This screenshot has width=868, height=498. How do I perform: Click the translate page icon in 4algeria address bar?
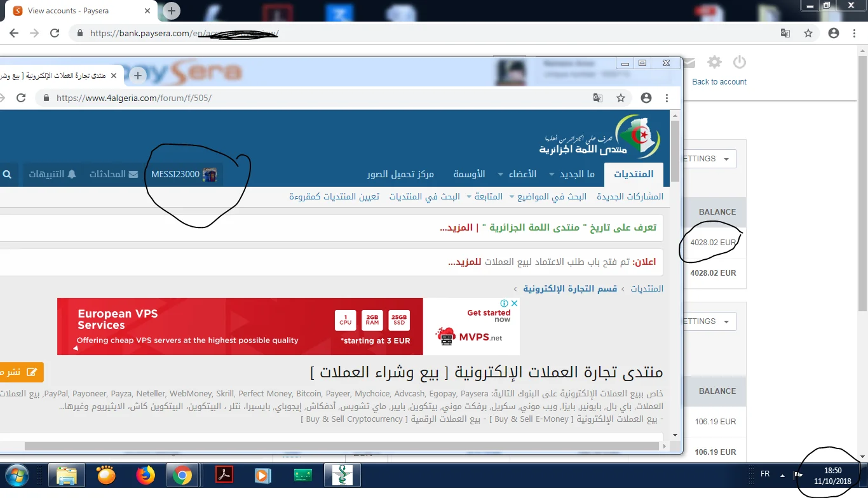pyautogui.click(x=598, y=98)
